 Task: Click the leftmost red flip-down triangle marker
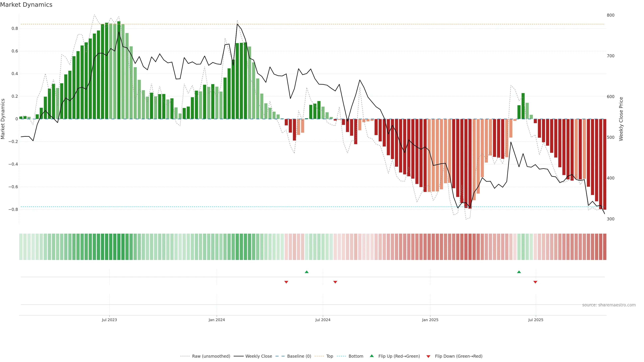point(286,282)
